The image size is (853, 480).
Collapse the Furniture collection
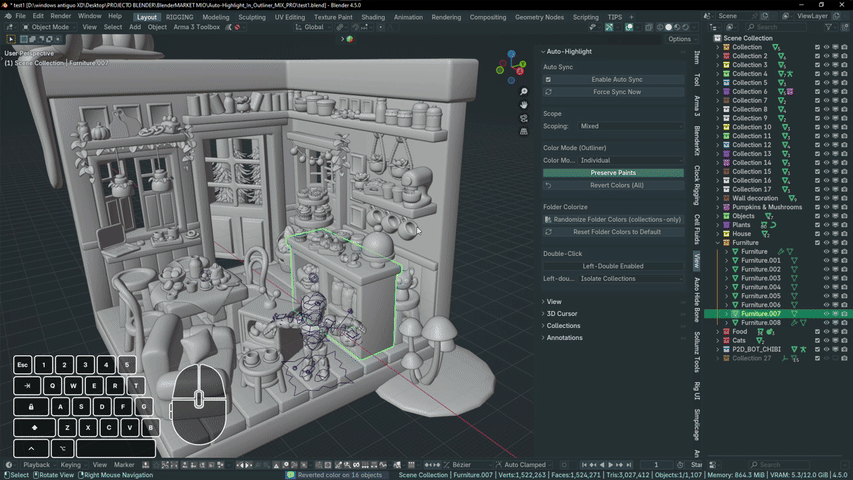pyautogui.click(x=718, y=243)
